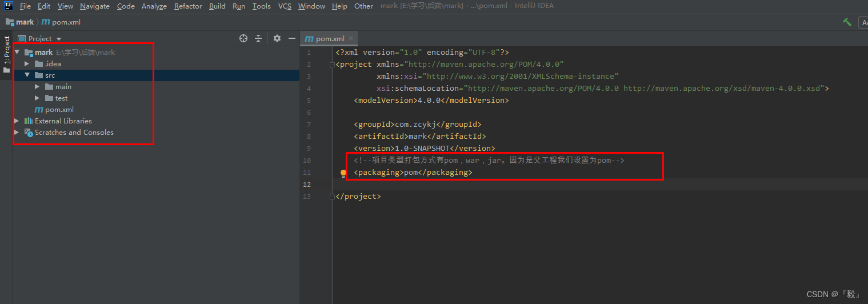Open the Analyze menu
Image resolution: width=868 pixels, height=304 pixels.
[x=154, y=6]
